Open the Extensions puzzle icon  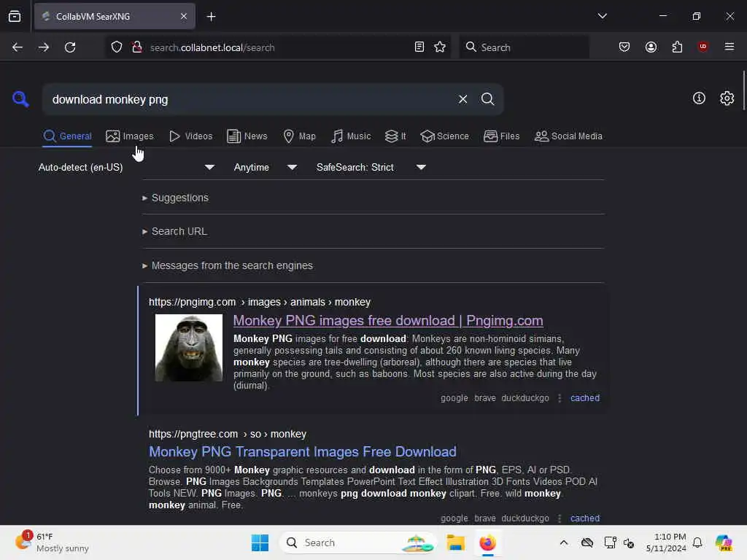(677, 47)
